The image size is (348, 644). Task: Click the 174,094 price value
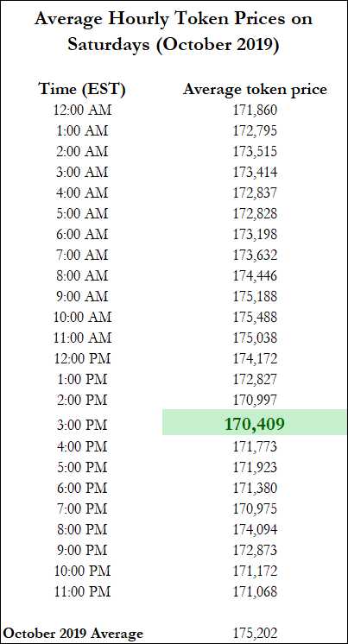[255, 529]
